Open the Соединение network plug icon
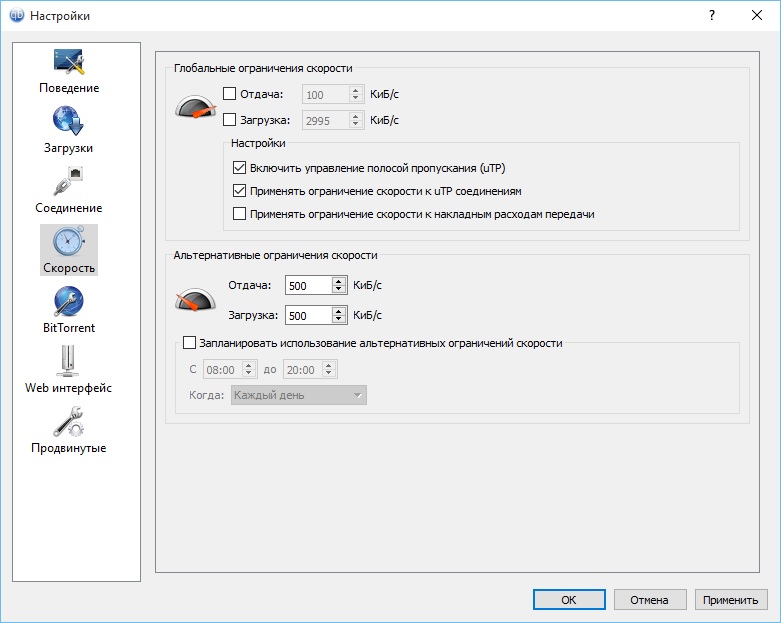The height and width of the screenshot is (623, 781). pos(69,182)
